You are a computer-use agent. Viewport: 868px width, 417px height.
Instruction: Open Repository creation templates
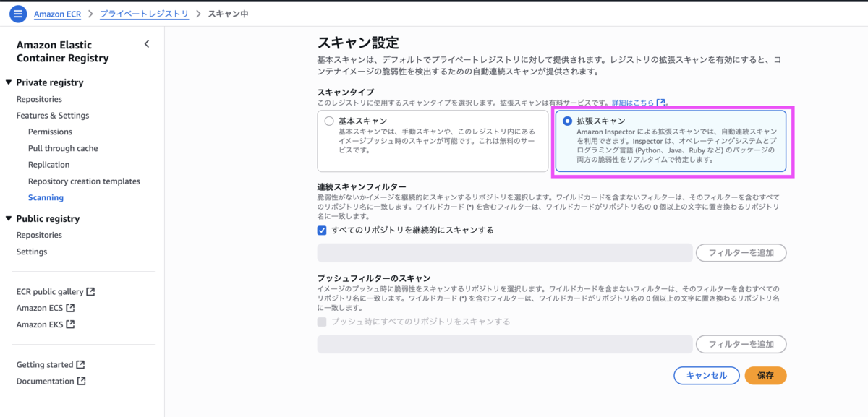(x=84, y=181)
